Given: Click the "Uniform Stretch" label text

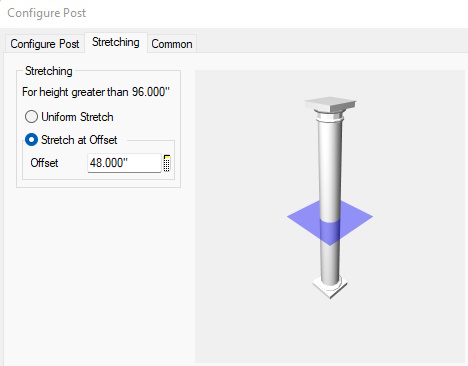Looking at the screenshot, I should [77, 117].
